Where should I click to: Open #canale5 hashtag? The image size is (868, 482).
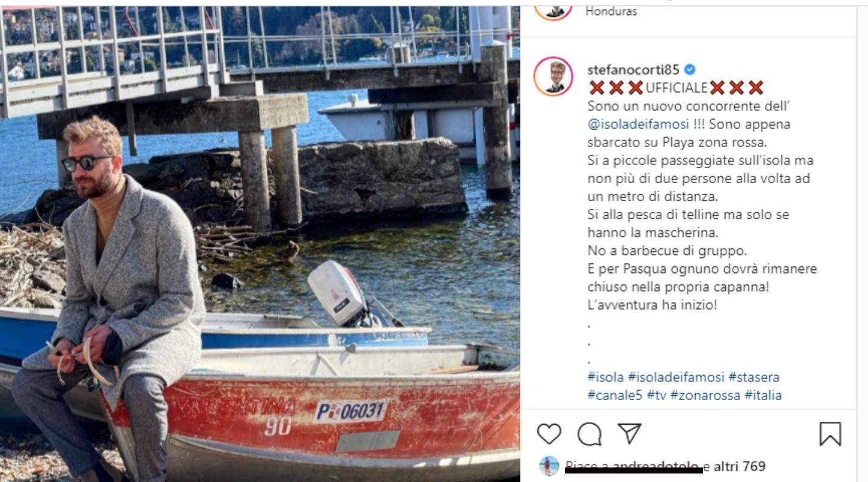click(615, 395)
